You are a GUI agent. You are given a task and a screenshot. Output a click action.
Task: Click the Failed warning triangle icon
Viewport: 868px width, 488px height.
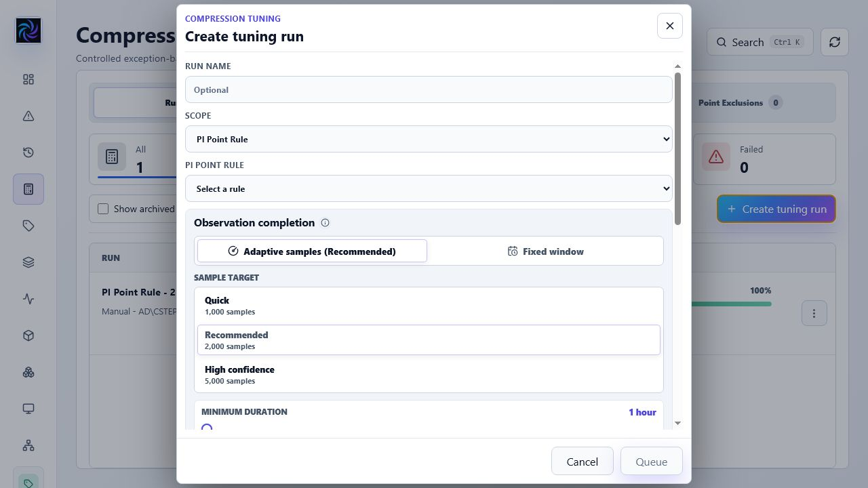tap(716, 157)
